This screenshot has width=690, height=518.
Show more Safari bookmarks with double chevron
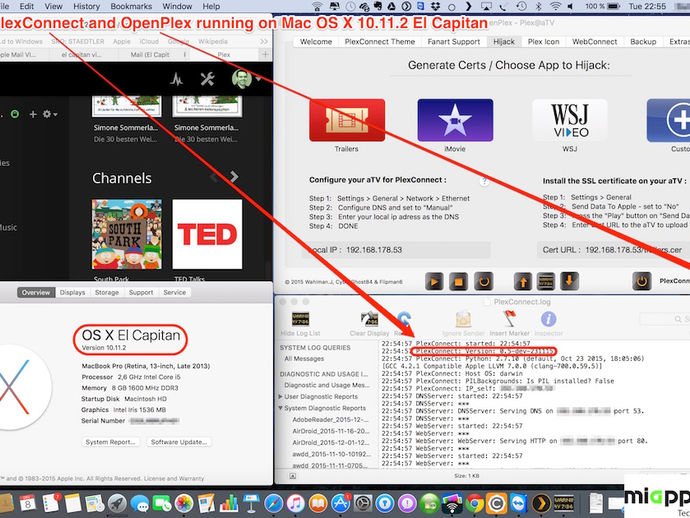(x=264, y=42)
